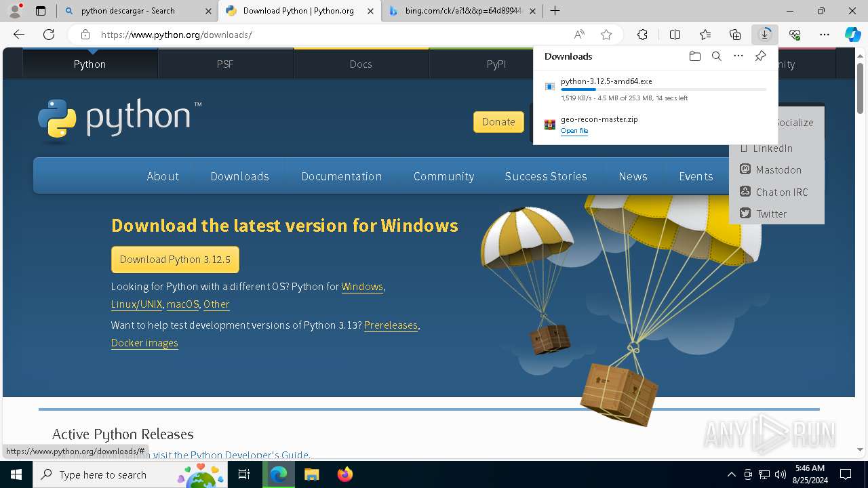868x488 pixels.
Task: Select the PSF top navigation tab
Action: click(x=225, y=64)
